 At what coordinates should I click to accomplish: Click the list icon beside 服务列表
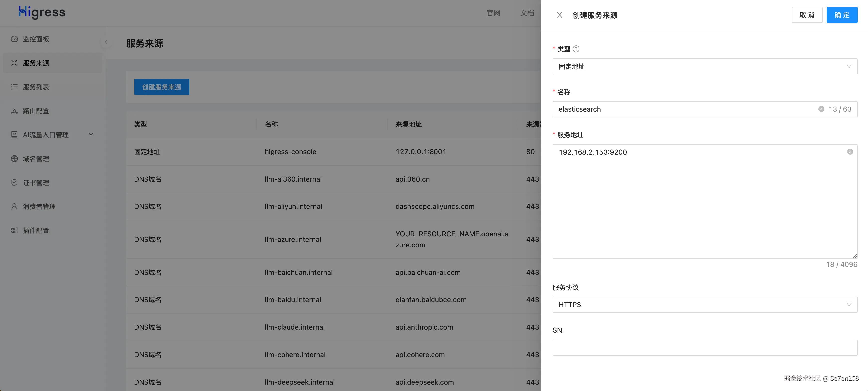(x=14, y=87)
